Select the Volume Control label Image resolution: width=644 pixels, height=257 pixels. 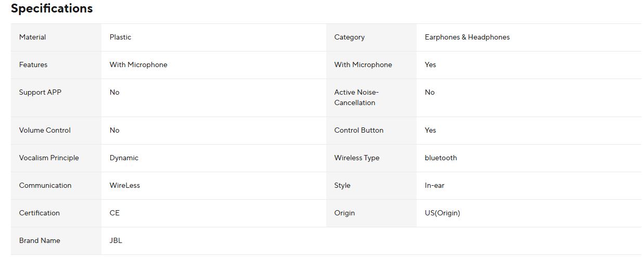(x=45, y=131)
